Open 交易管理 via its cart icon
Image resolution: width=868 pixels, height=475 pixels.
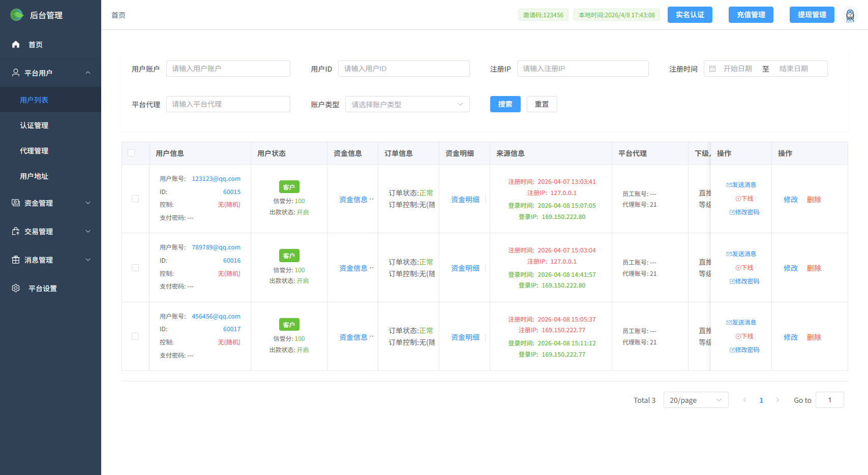[16, 231]
